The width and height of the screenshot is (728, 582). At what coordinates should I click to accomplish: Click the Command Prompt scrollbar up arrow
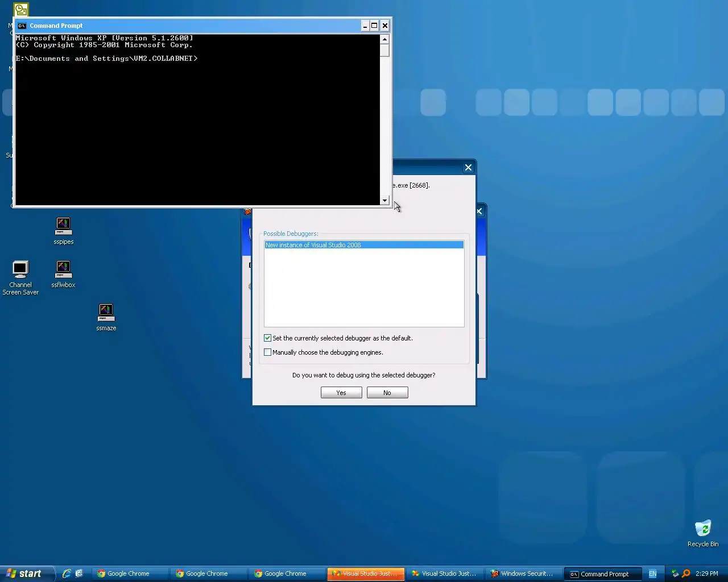(x=385, y=39)
